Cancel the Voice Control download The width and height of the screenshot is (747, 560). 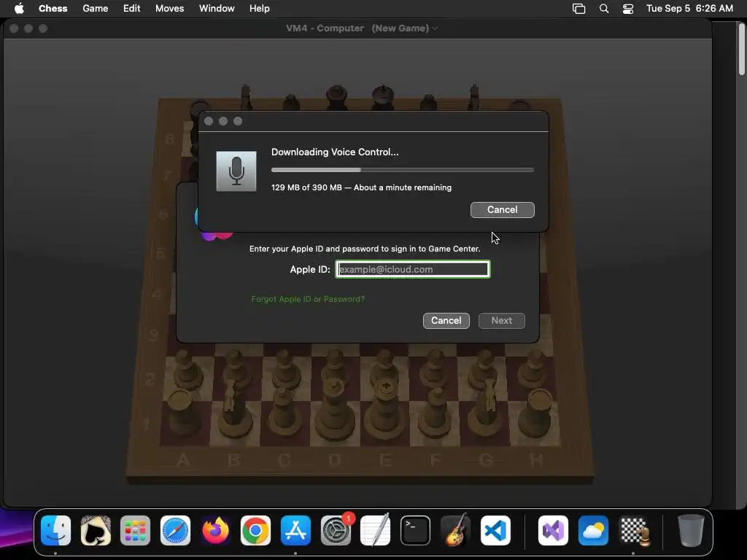[x=502, y=210]
